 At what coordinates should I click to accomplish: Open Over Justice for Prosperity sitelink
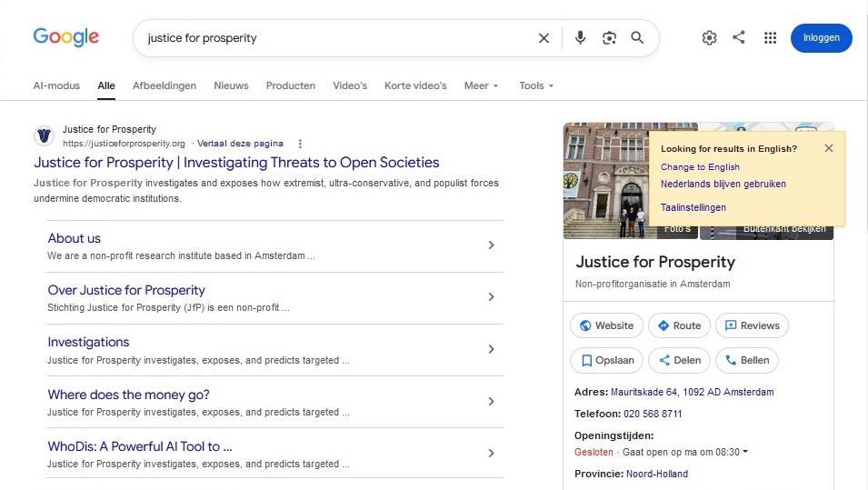[x=126, y=290]
